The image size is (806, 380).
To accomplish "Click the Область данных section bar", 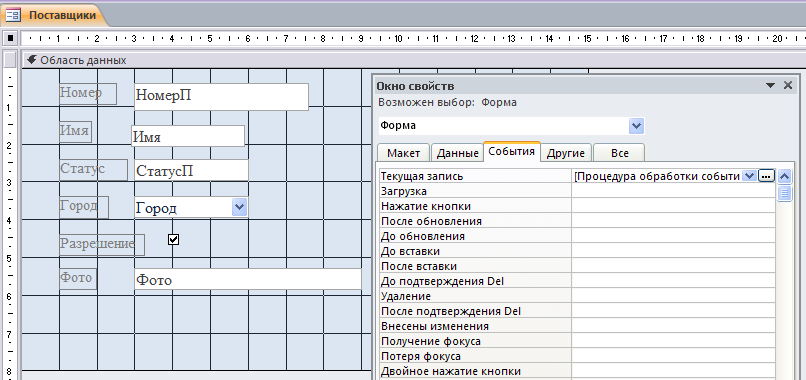I will click(x=414, y=60).
